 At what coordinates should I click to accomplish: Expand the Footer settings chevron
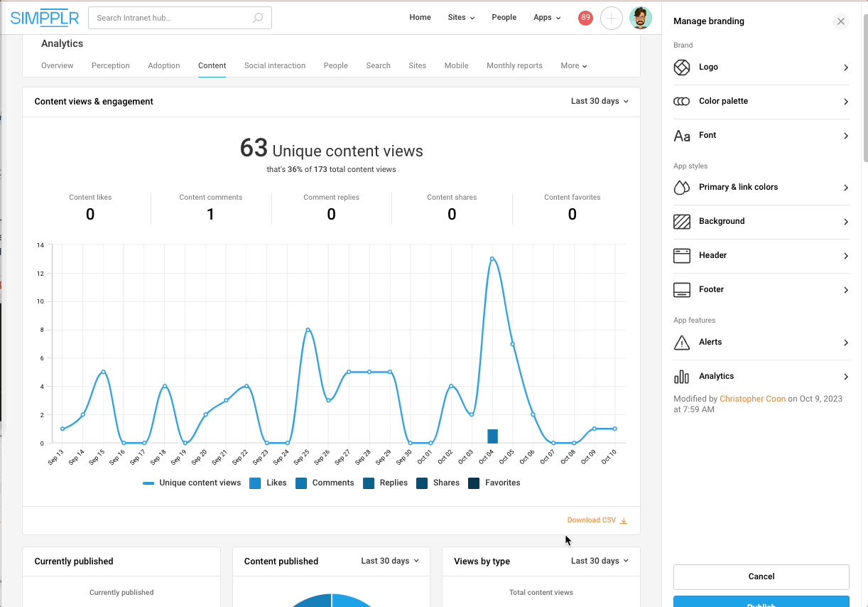coord(846,290)
